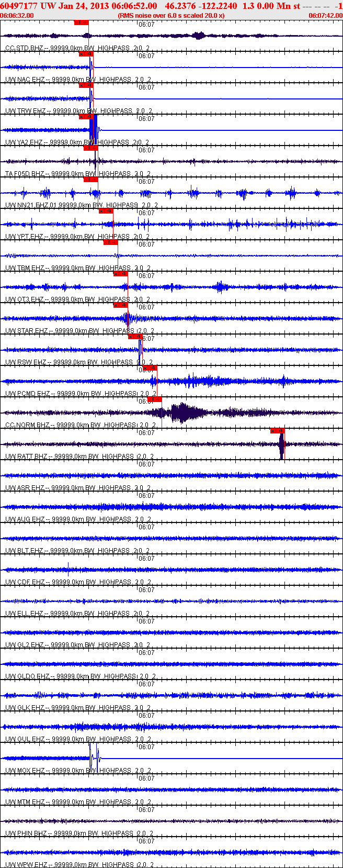This screenshot has height=868, width=343.
Task: Click the UW.PHIN.BHZ station label
Action: coord(79,833)
